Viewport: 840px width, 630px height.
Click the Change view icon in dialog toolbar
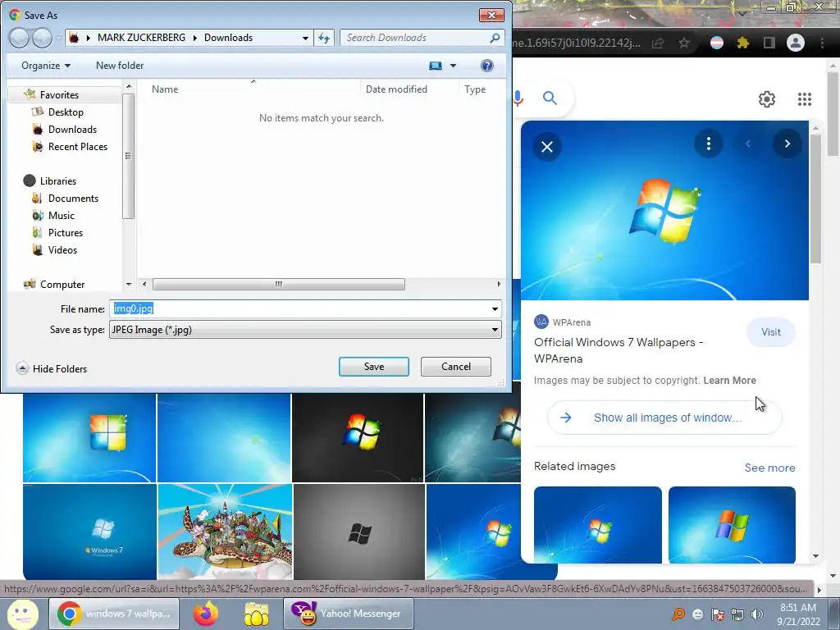(436, 66)
